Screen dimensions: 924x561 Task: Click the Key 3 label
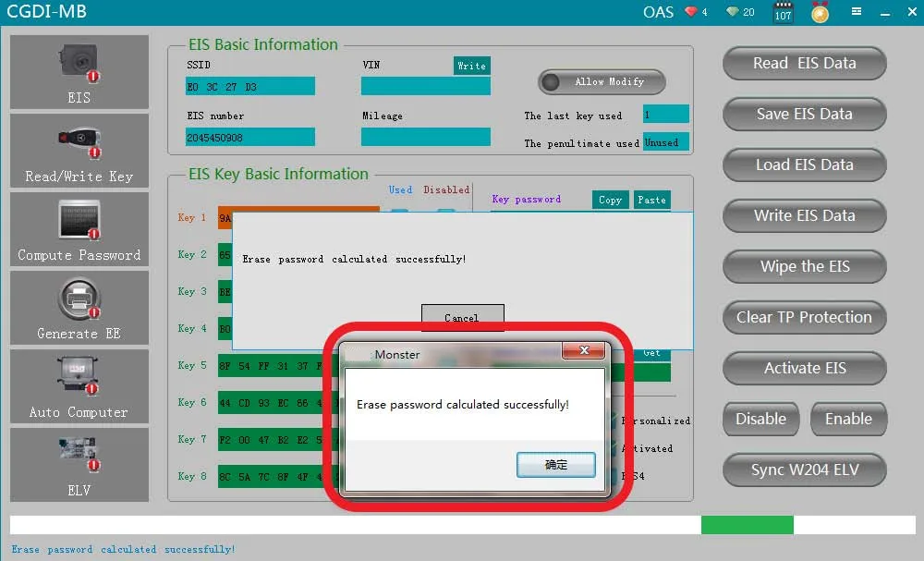pos(192,292)
